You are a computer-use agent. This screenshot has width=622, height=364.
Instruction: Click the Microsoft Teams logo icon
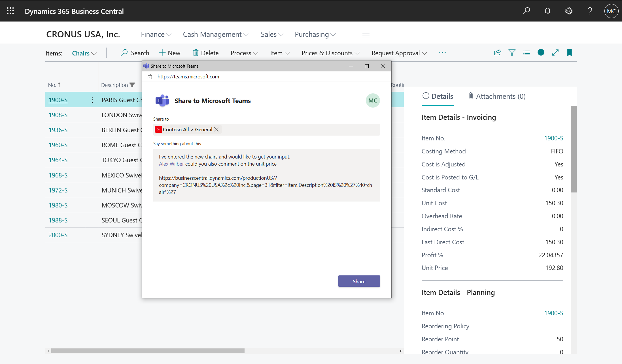coord(162,100)
